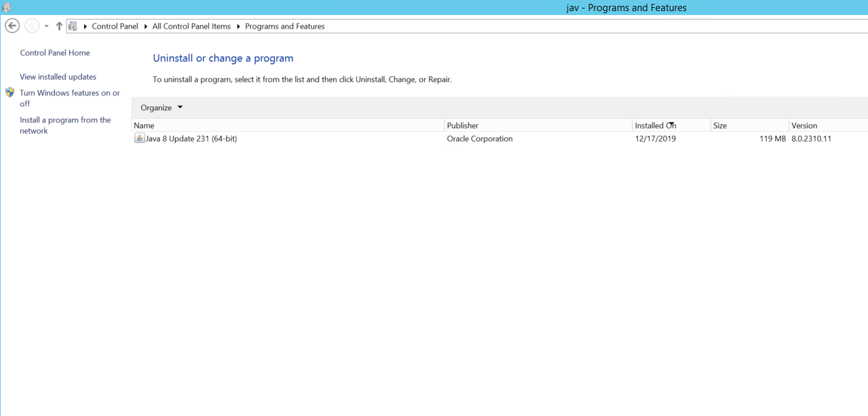Click the Back navigation arrow
Viewport: 868px width, 416px height.
click(12, 26)
